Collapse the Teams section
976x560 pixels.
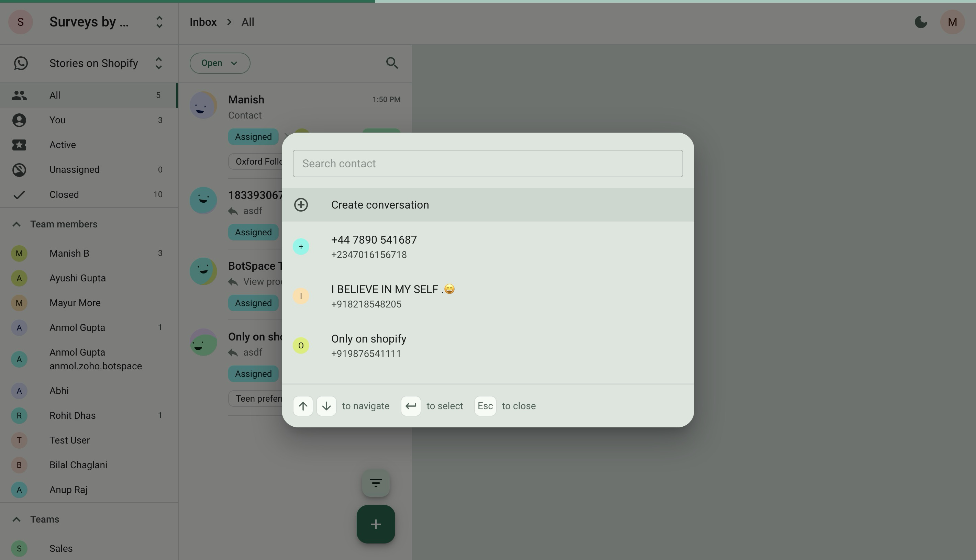pyautogui.click(x=16, y=519)
